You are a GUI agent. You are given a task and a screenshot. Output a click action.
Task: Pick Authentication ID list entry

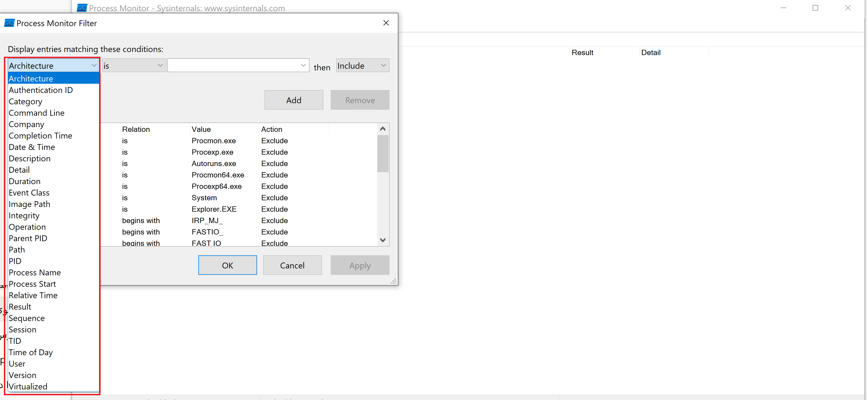(x=41, y=90)
